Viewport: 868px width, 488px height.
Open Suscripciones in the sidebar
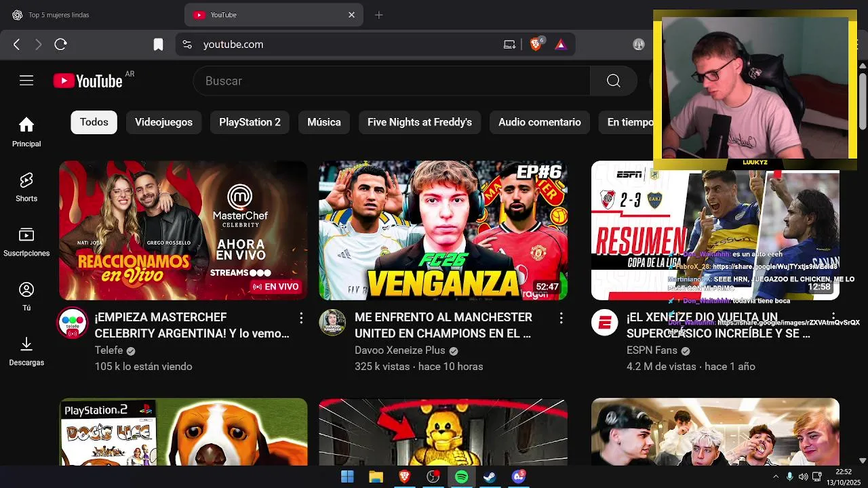[26, 242]
